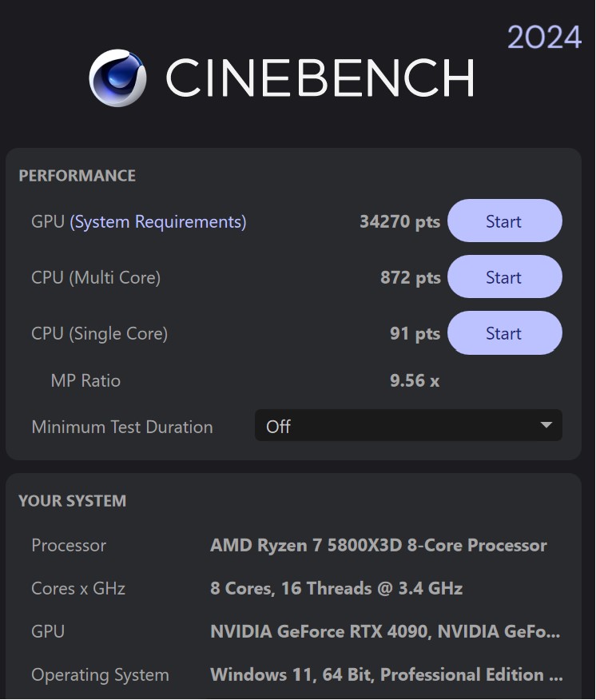
Task: Select the PERFORMANCE panel header
Action: pyautogui.click(x=77, y=175)
